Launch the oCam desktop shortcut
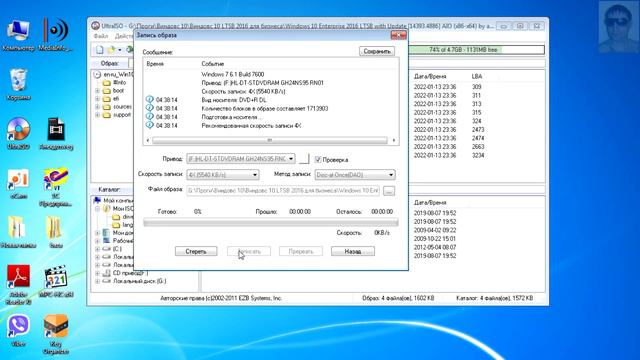The image size is (640, 360). coord(18,184)
